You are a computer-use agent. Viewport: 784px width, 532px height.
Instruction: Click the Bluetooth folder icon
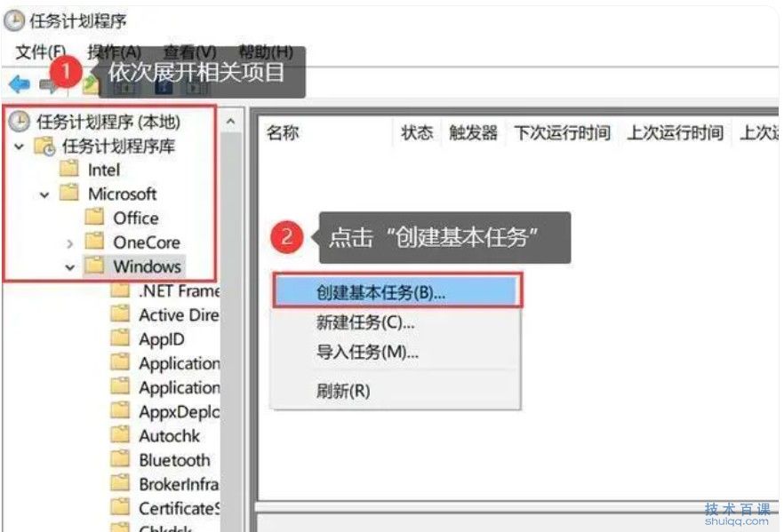point(120,459)
